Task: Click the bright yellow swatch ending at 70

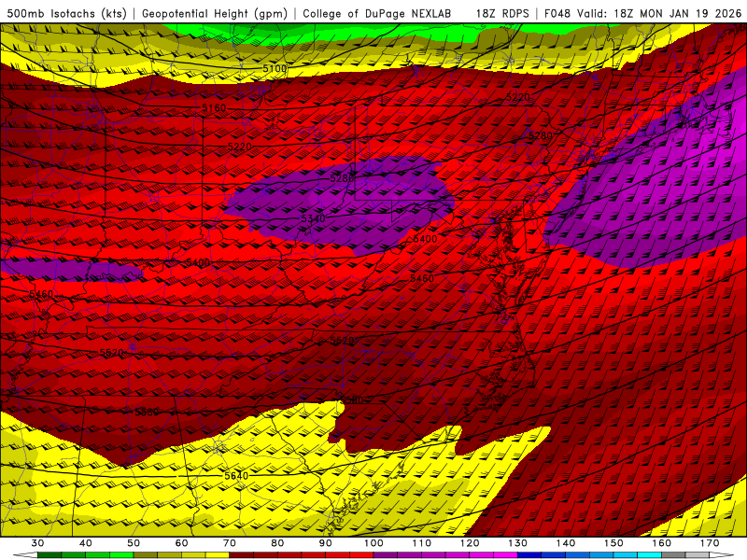Action: click(x=218, y=555)
